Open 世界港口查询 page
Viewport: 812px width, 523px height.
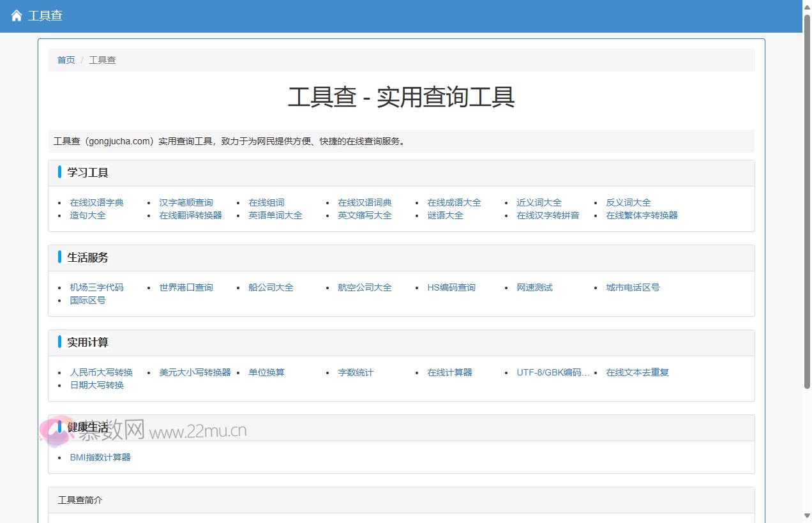(186, 287)
